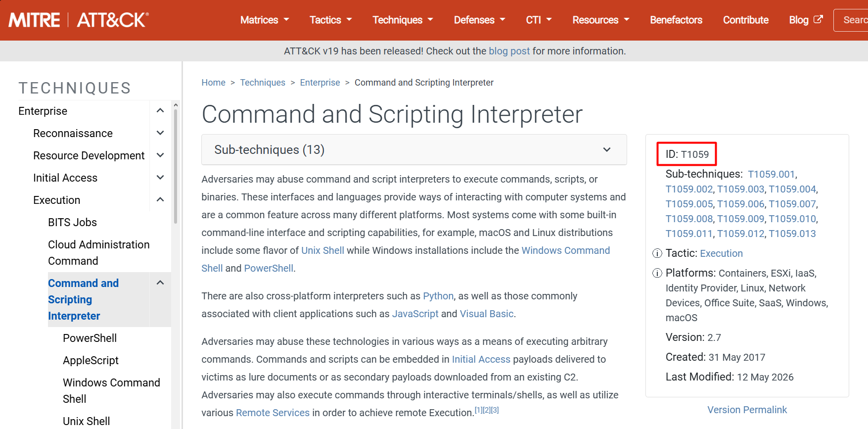Expand the Sub-techniques (13) panel

tap(414, 149)
